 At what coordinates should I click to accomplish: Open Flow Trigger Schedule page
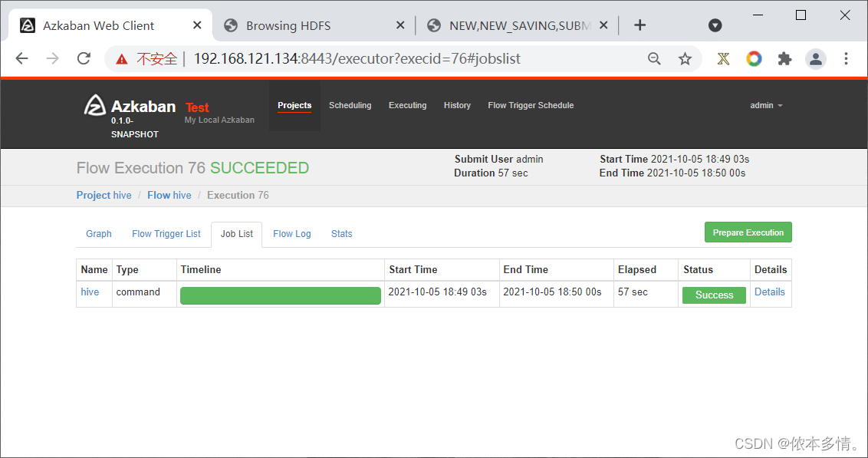pyautogui.click(x=531, y=105)
